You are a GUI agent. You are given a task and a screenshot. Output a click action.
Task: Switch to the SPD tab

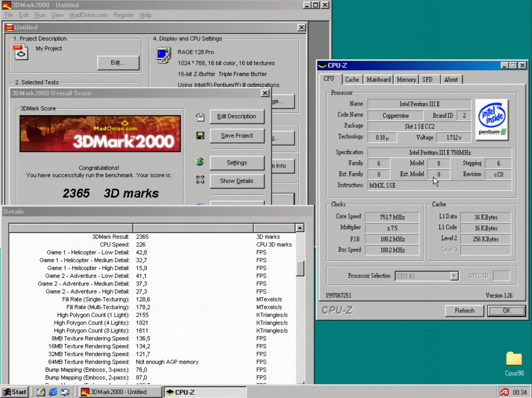428,80
